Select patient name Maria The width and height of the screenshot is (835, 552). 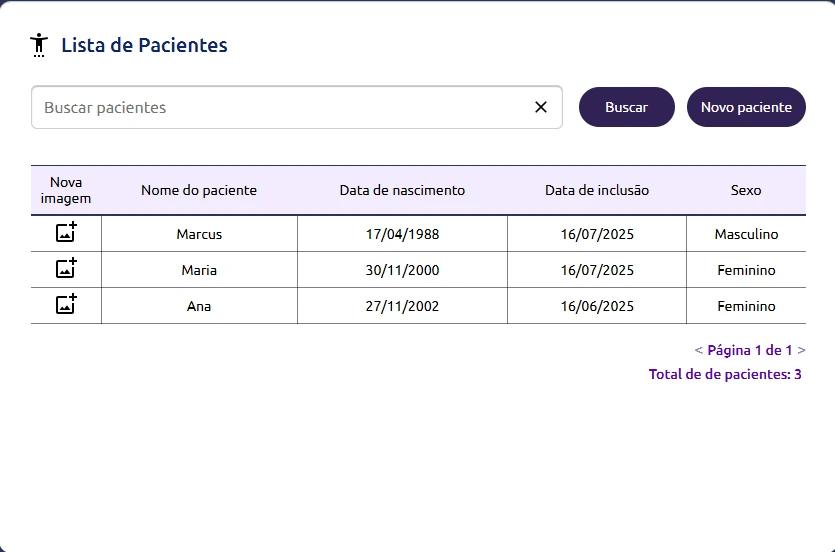click(199, 270)
